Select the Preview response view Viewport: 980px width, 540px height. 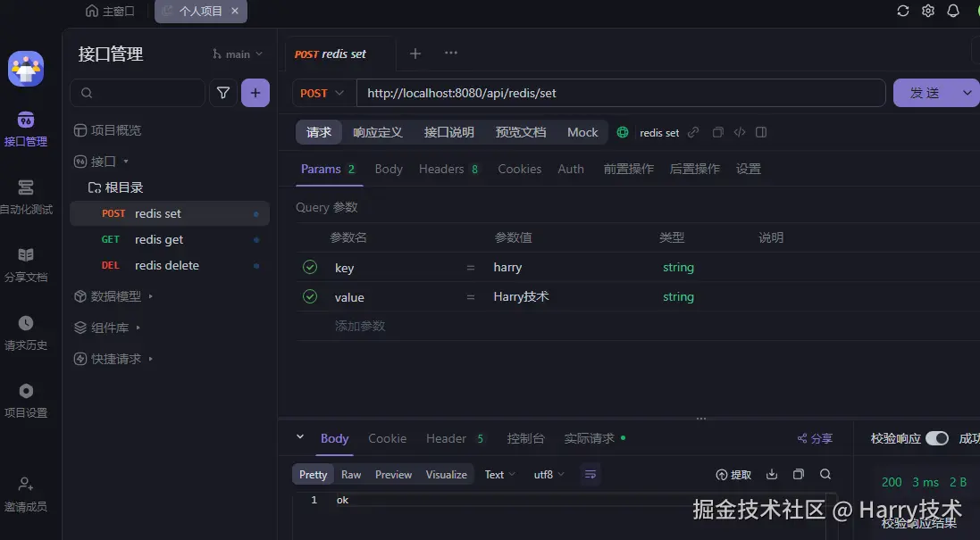click(x=393, y=475)
